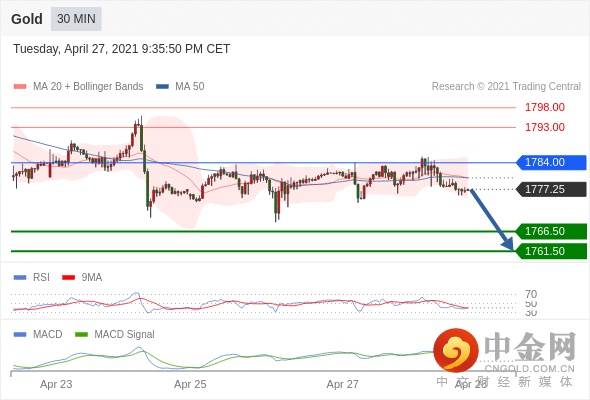Click the 9MA legend label
The height and width of the screenshot is (400, 590).
click(x=92, y=278)
